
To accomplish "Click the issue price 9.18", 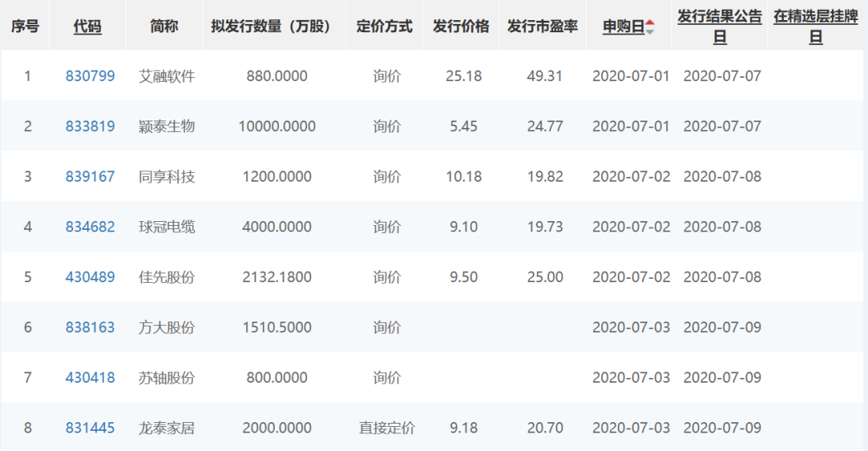I will coord(464,428).
